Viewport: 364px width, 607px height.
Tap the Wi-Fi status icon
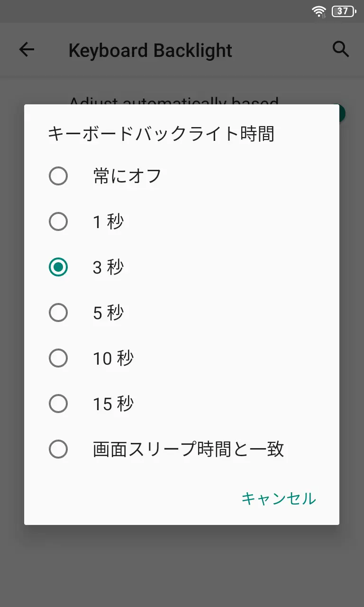coord(319,11)
